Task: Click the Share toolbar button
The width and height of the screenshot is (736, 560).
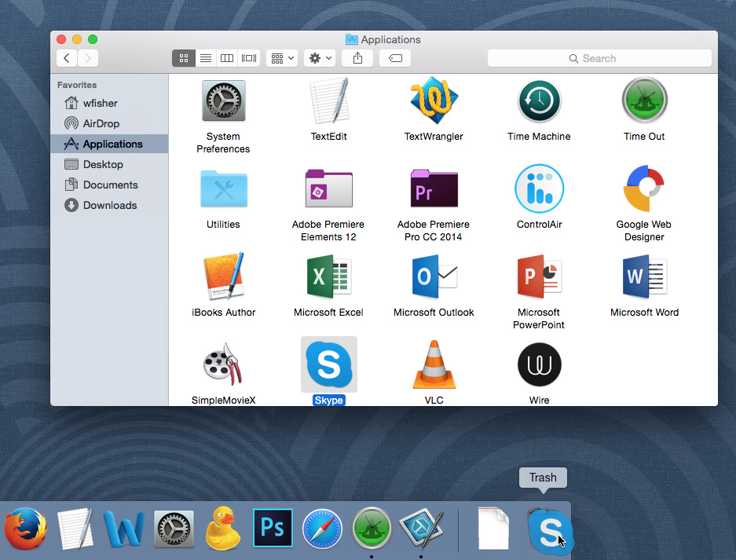Action: [357, 58]
